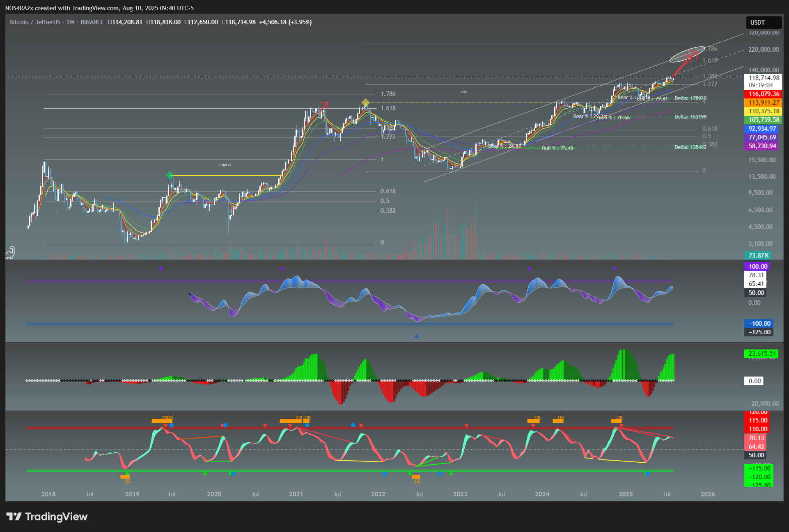Click the purple down-triangle above the oscillator near late 2023
This screenshot has width=789, height=532.
pyautogui.click(x=530, y=269)
